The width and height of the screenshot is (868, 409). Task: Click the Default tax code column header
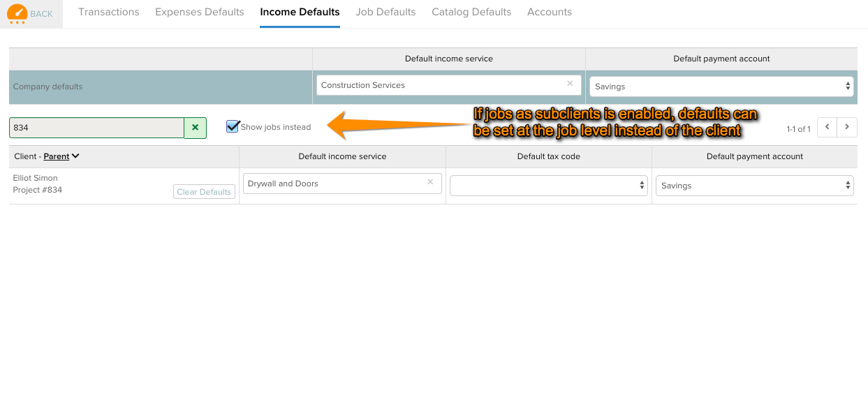[x=549, y=156]
